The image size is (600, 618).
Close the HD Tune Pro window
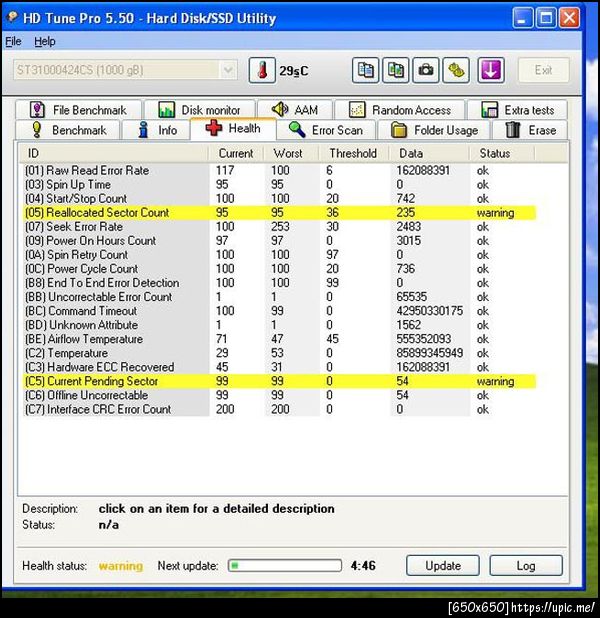569,18
